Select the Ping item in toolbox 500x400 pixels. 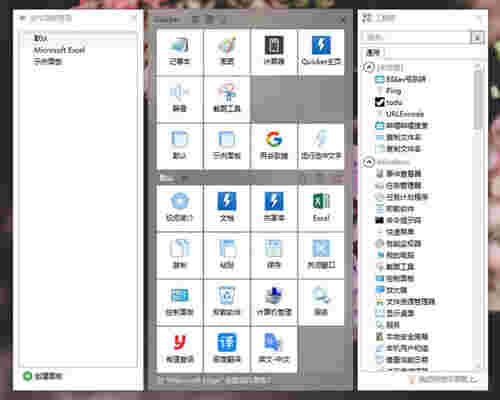click(388, 90)
